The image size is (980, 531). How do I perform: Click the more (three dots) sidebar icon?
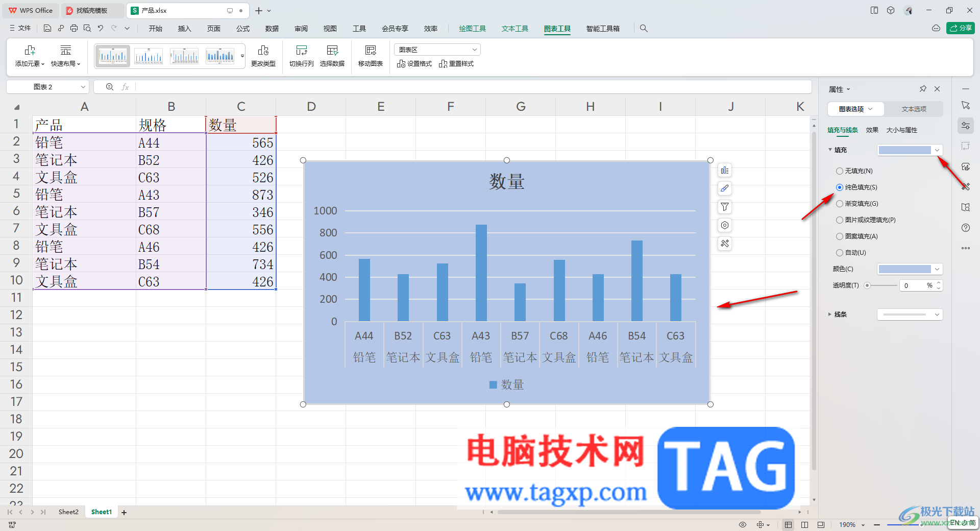(966, 248)
